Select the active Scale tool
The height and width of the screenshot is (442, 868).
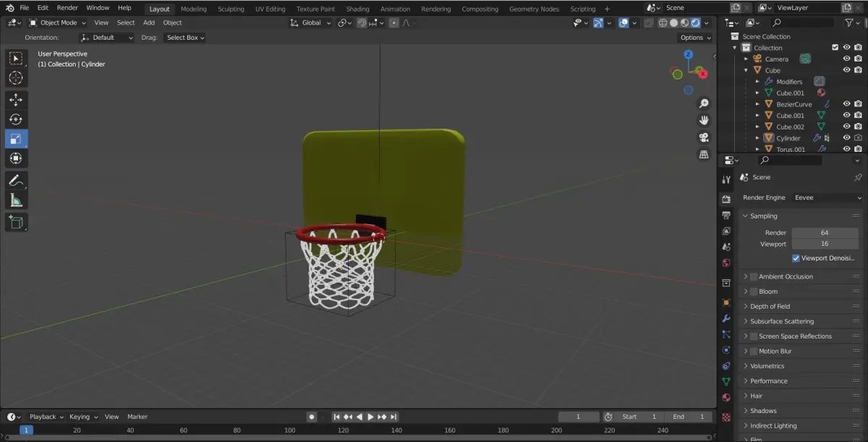pyautogui.click(x=16, y=139)
